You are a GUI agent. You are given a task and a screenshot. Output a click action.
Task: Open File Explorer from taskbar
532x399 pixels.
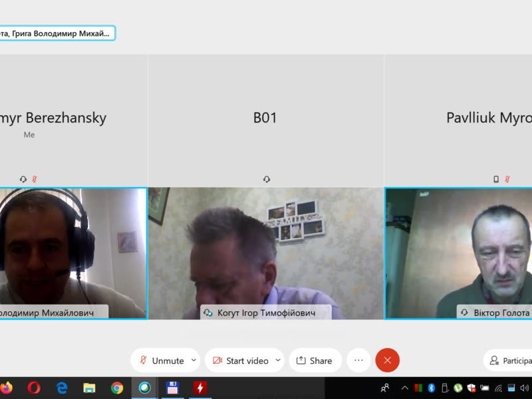pos(89,388)
